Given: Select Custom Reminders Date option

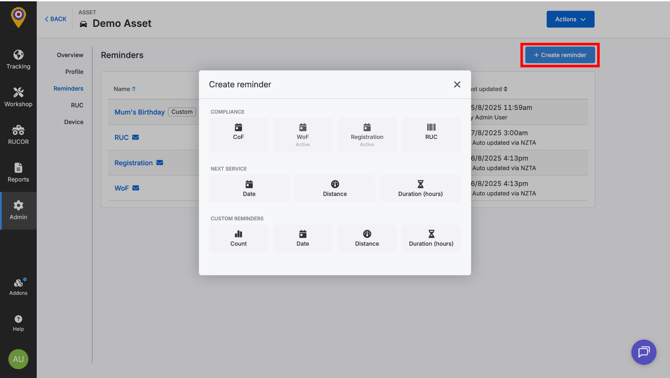Looking at the screenshot, I should coord(303,238).
